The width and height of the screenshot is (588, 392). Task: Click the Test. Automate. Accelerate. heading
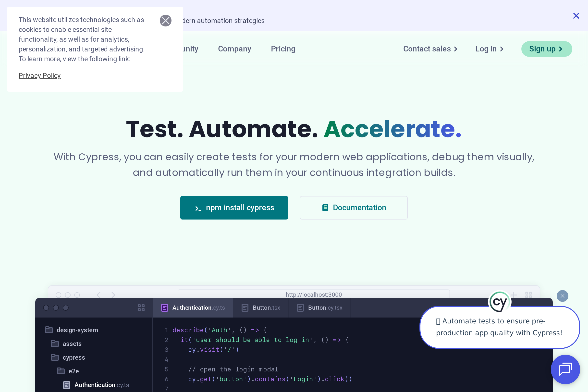click(x=294, y=129)
